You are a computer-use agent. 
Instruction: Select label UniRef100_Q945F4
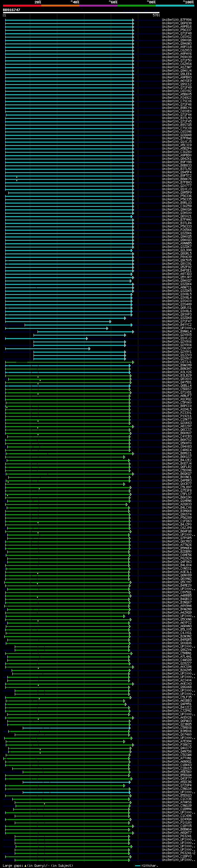click(x=177, y=172)
